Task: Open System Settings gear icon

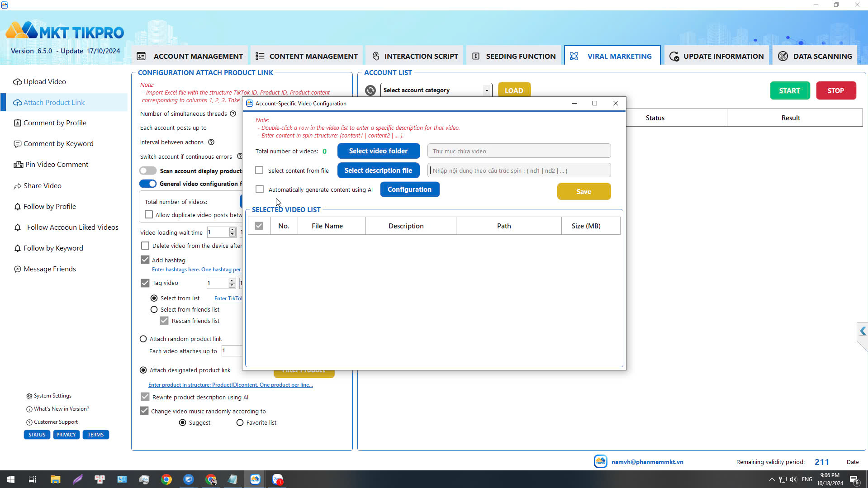Action: point(29,396)
